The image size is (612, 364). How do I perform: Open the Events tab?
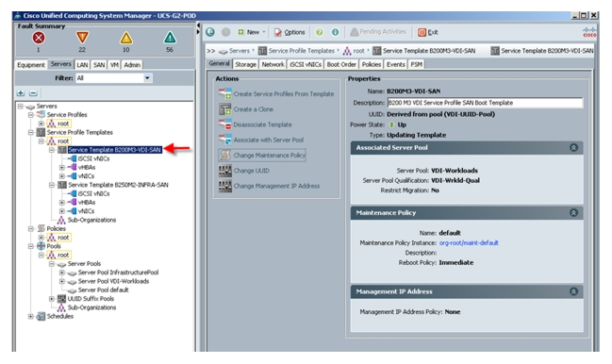(396, 64)
